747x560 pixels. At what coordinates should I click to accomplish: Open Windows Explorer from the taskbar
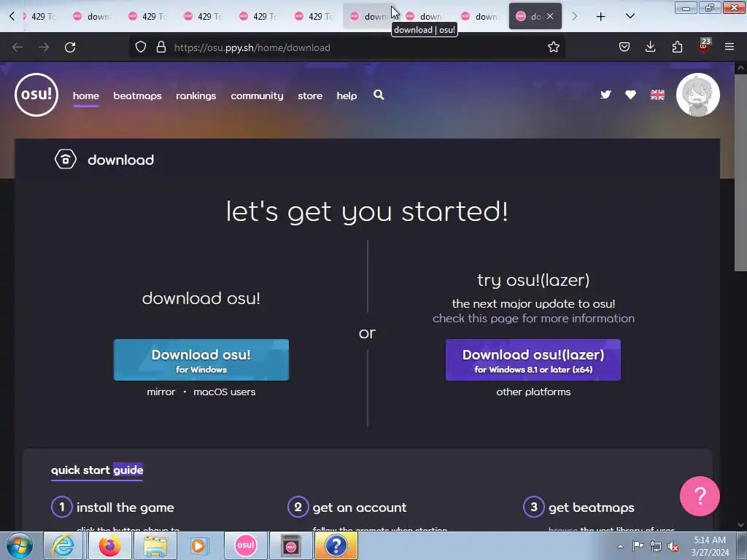(x=155, y=545)
